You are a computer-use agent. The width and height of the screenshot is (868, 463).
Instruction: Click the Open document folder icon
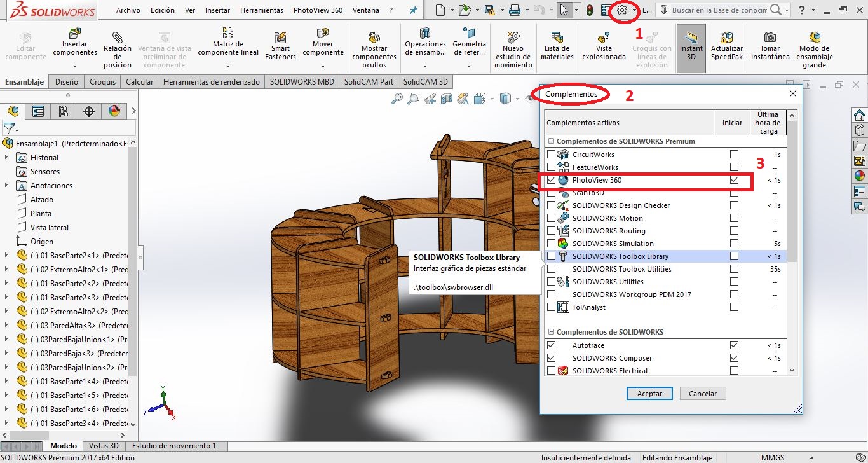(465, 10)
